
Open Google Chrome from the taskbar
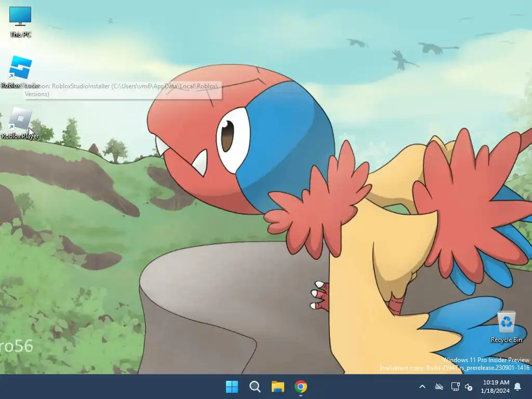[x=301, y=387]
